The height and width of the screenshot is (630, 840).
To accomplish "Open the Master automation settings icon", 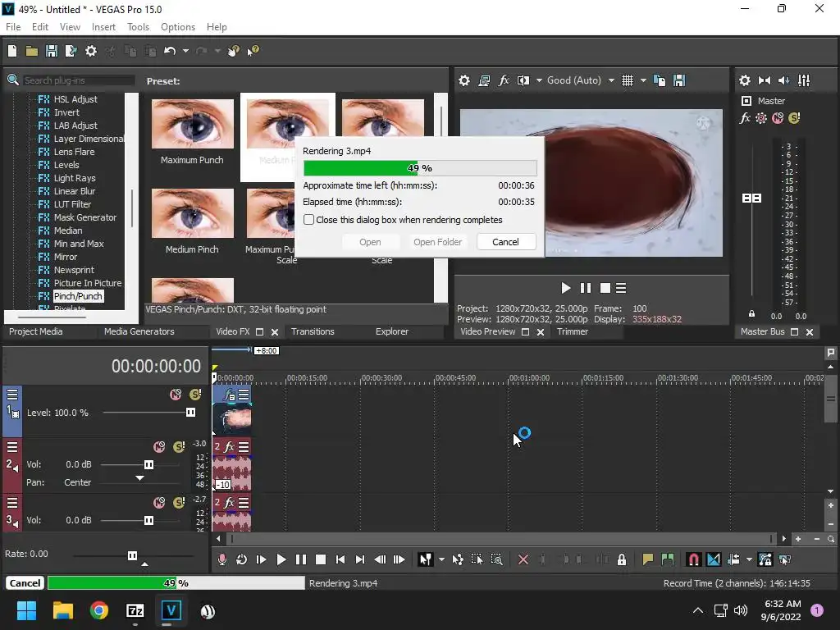I will click(x=761, y=118).
